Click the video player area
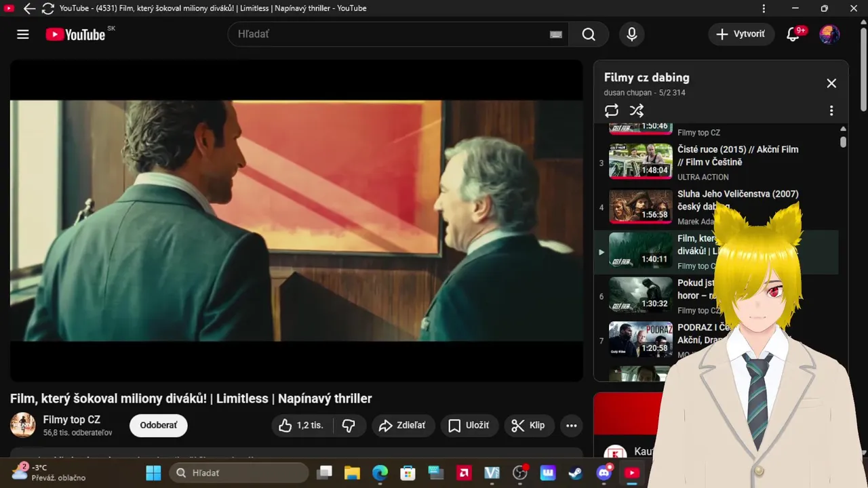Screen dimensions: 868x488 pos(296,220)
